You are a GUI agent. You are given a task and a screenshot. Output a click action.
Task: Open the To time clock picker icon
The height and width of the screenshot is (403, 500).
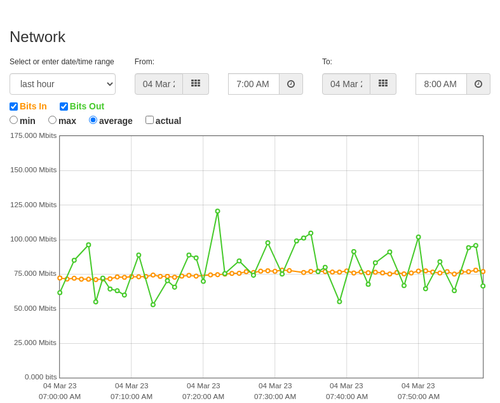(478, 84)
